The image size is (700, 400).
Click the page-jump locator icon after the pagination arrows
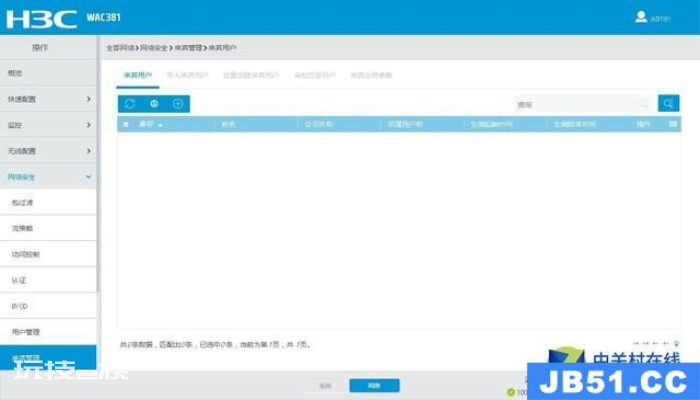coord(676,344)
